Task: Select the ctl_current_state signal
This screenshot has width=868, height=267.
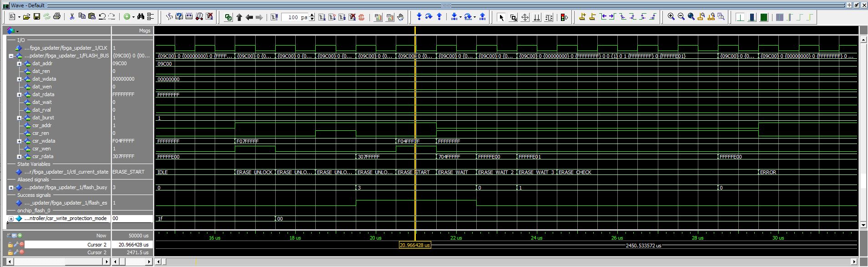Action: [66, 172]
